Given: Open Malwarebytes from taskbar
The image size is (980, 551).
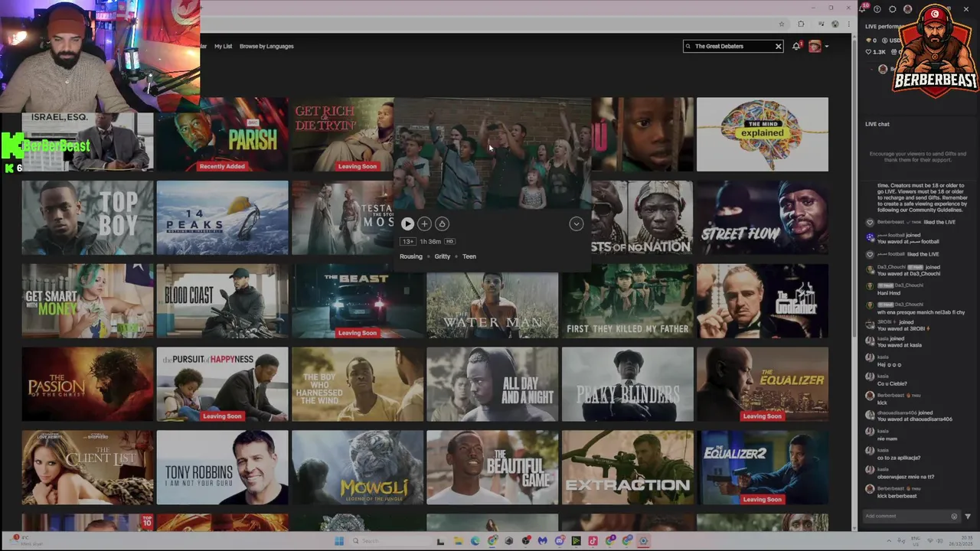Looking at the screenshot, I should 543,541.
